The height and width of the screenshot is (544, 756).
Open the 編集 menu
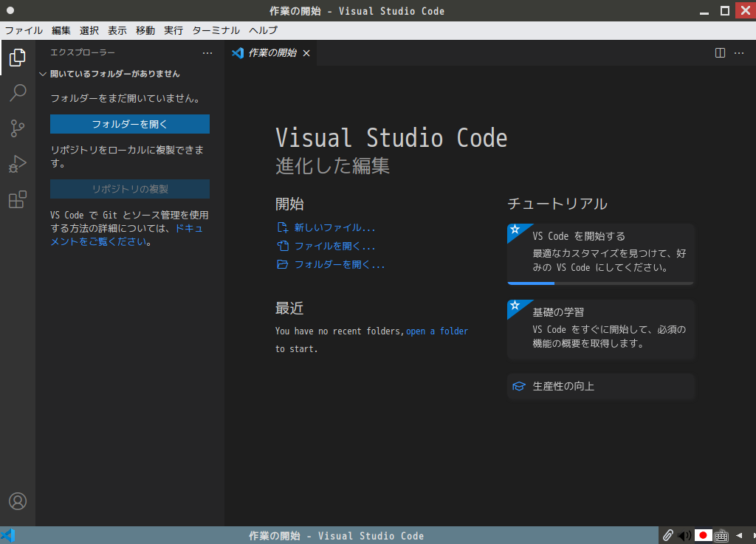[x=61, y=30]
